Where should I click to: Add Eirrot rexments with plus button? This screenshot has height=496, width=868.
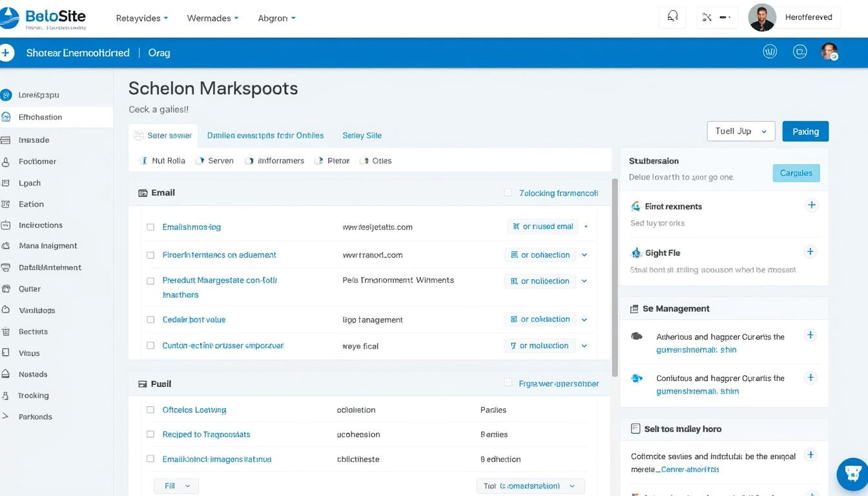tap(812, 205)
